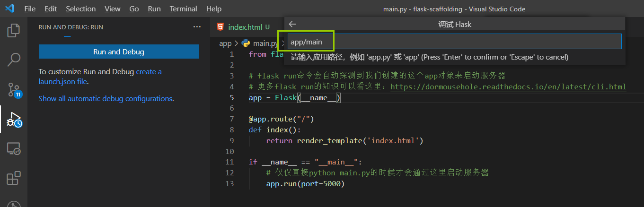Viewport: 644px width, 207px height.
Task: Open the Selection menu
Action: coord(80,9)
